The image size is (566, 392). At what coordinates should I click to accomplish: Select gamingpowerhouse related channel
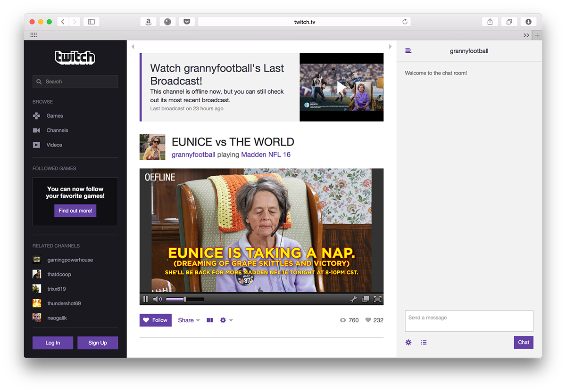click(70, 260)
